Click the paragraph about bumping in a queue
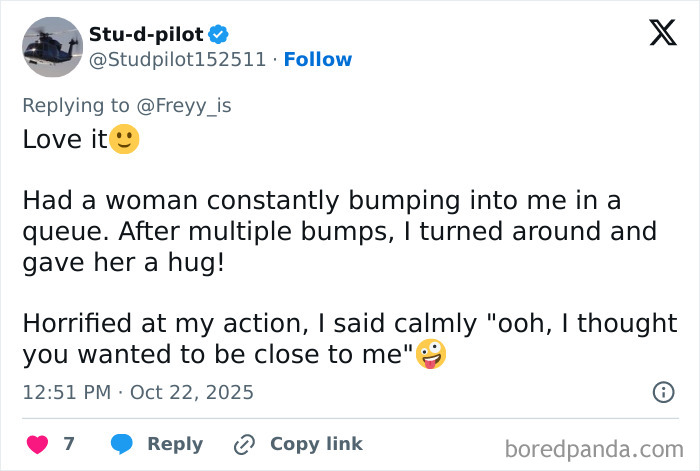Viewport: 700px width, 471px height. 339,232
